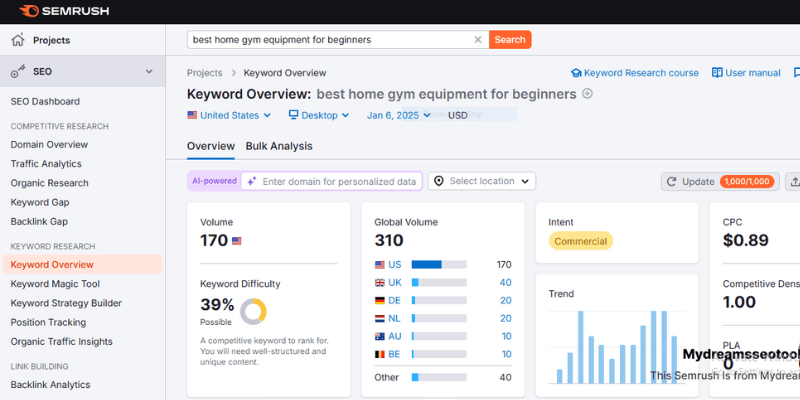Click NL volume value 20

click(x=506, y=318)
